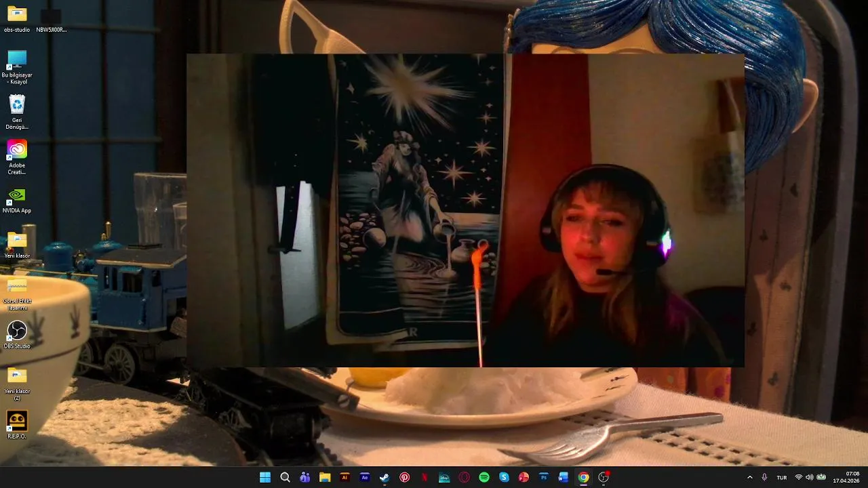Viewport: 868px width, 488px height.
Task: Open the obs-studio folder on desktop
Action: (17, 19)
